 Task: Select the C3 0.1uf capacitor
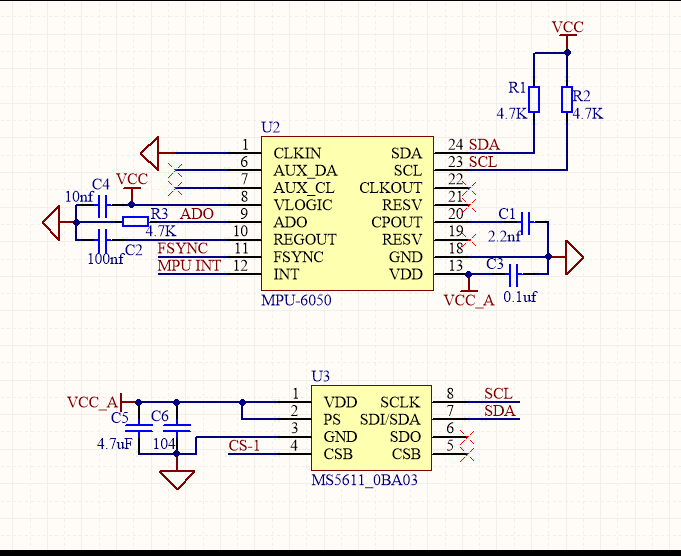click(514, 274)
